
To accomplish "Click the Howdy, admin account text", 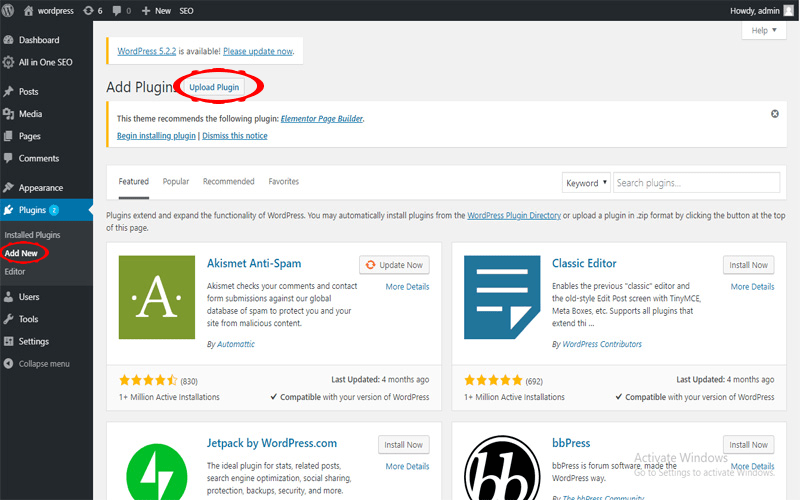I will click(x=755, y=11).
